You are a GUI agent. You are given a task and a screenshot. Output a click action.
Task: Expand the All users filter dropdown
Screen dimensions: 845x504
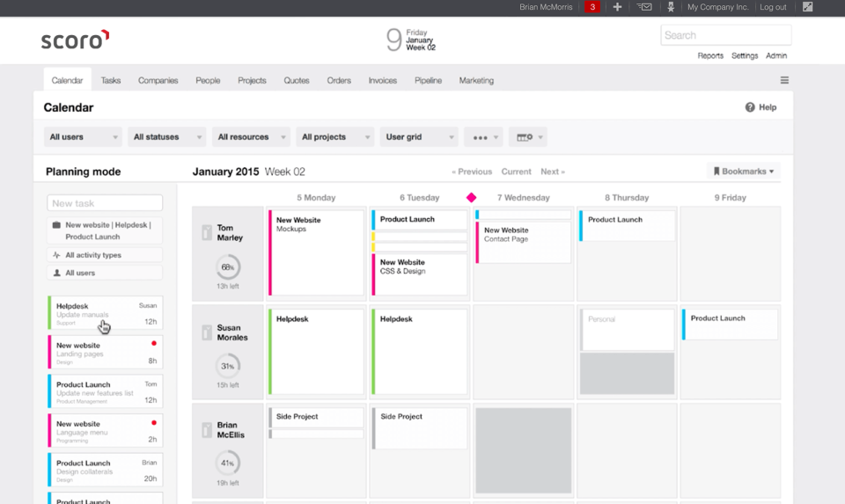[83, 137]
